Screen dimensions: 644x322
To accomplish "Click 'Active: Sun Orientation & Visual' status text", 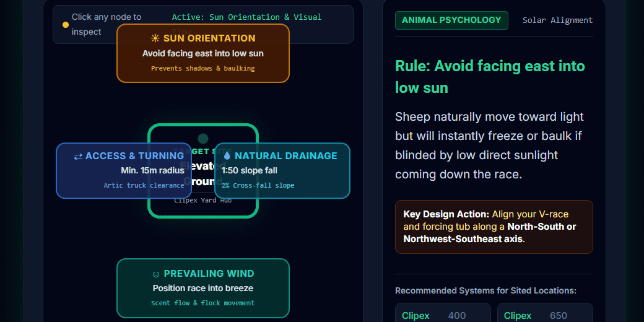I will click(x=246, y=17).
